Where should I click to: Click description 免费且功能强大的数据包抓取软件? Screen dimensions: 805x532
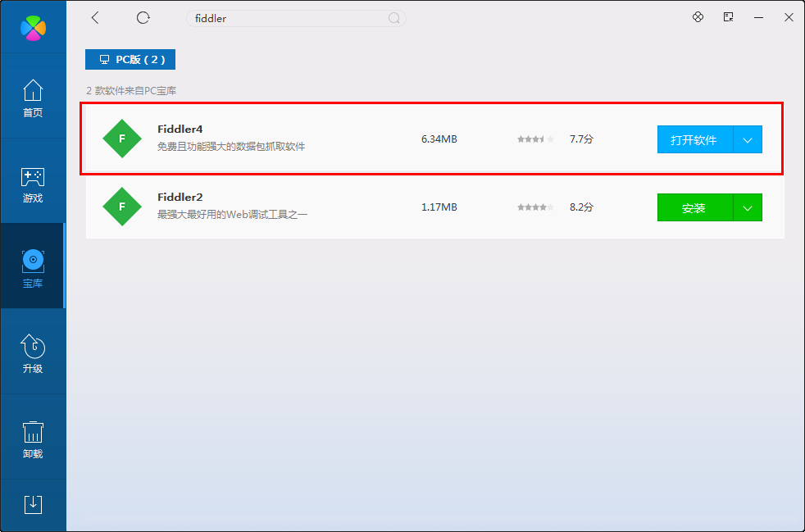click(231, 147)
